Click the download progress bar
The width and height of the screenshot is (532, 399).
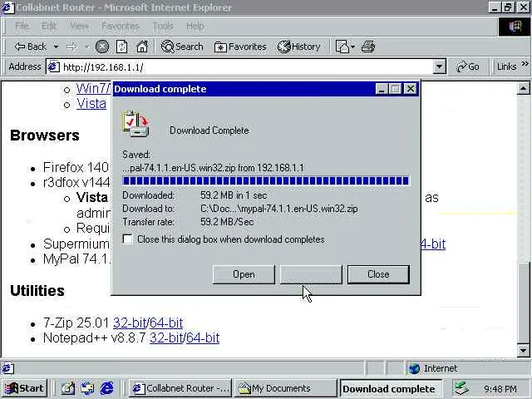[x=266, y=180]
